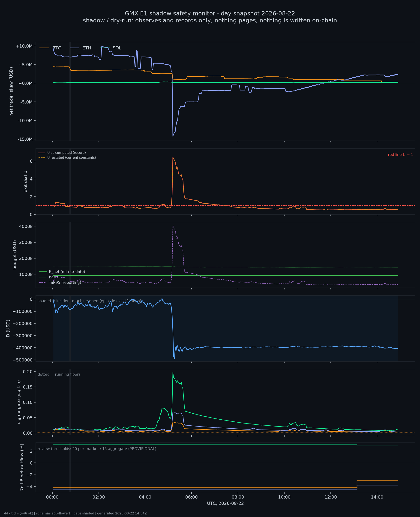Click the "3000k" budget tick label
The image size is (420, 517).
26,242
